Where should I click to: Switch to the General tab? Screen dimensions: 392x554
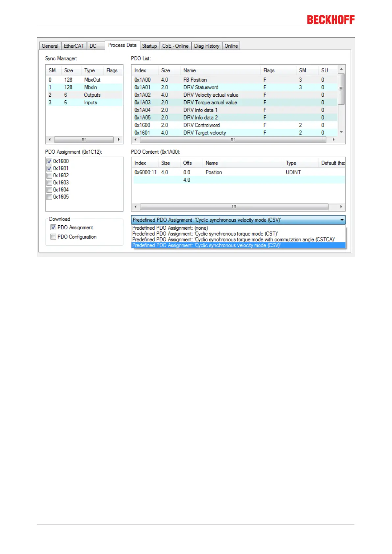50,46
